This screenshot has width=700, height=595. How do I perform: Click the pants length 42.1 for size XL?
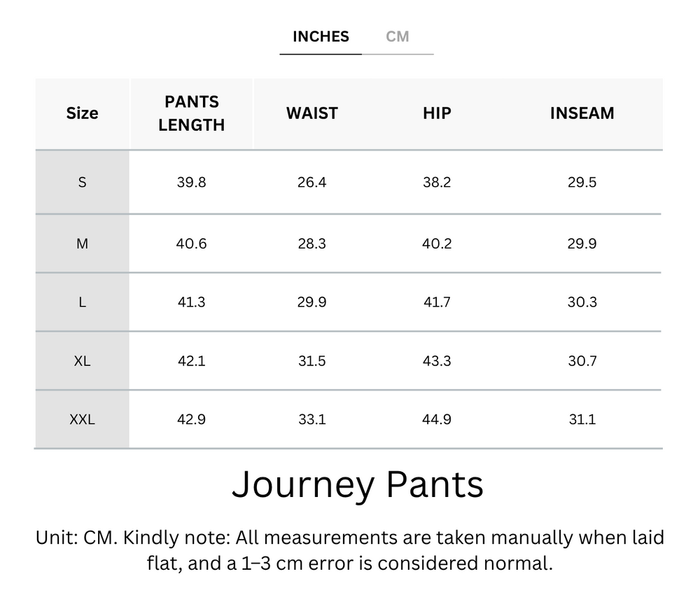pyautogui.click(x=192, y=360)
